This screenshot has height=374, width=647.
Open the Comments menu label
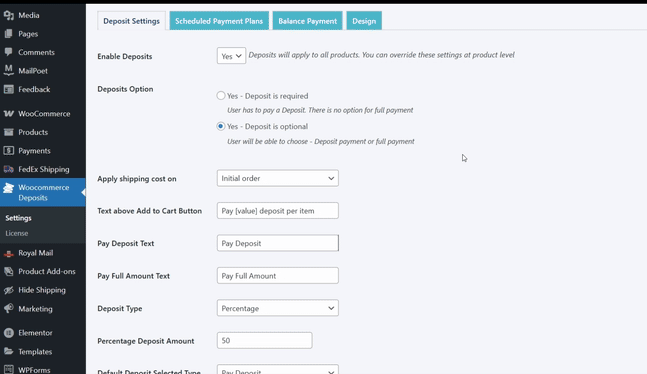[36, 52]
